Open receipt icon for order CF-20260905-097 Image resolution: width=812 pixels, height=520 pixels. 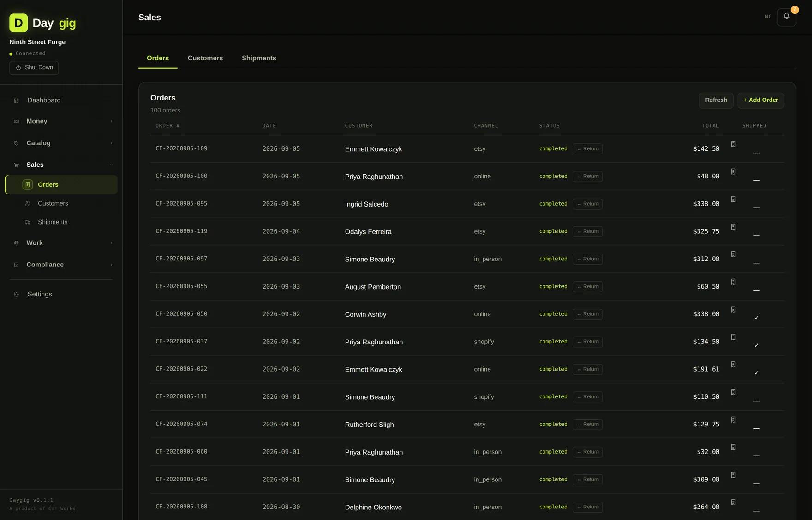coord(733,254)
